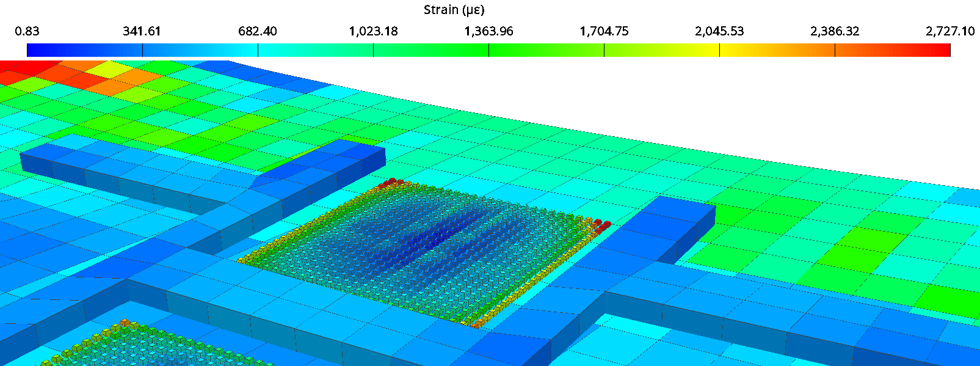Click the 1,363.96 legend label

[x=488, y=31]
